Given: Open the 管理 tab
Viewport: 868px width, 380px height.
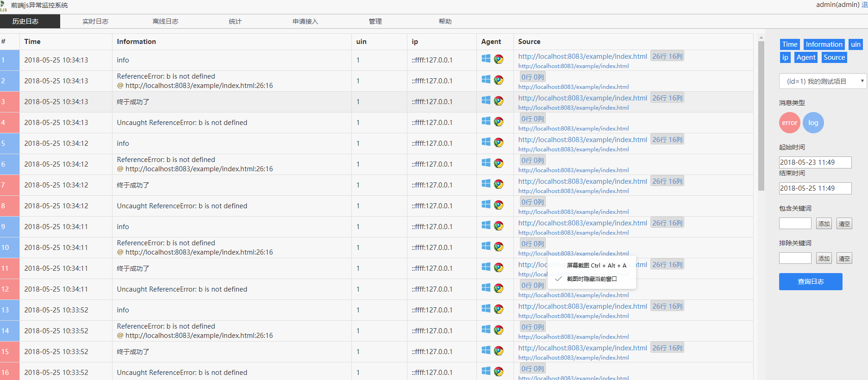Looking at the screenshot, I should click(x=375, y=21).
